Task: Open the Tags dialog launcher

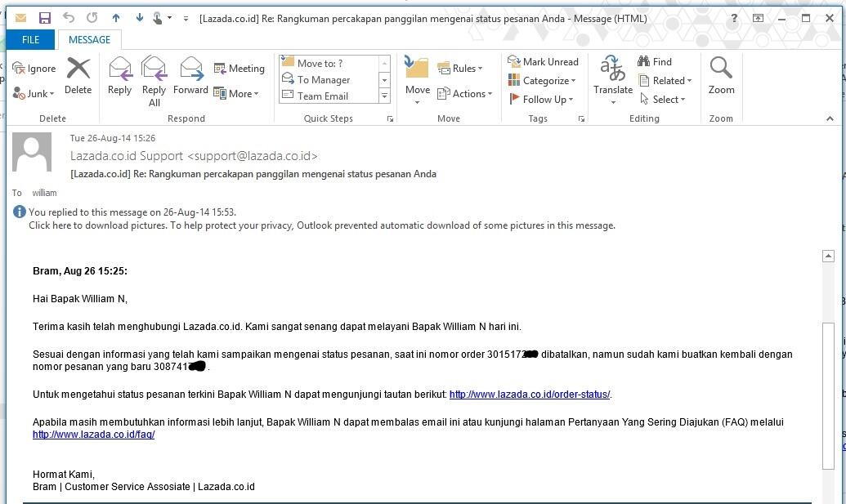Action: click(x=581, y=119)
